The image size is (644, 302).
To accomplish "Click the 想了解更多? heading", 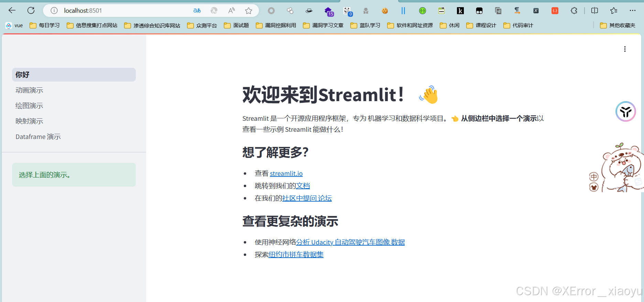I will [275, 152].
